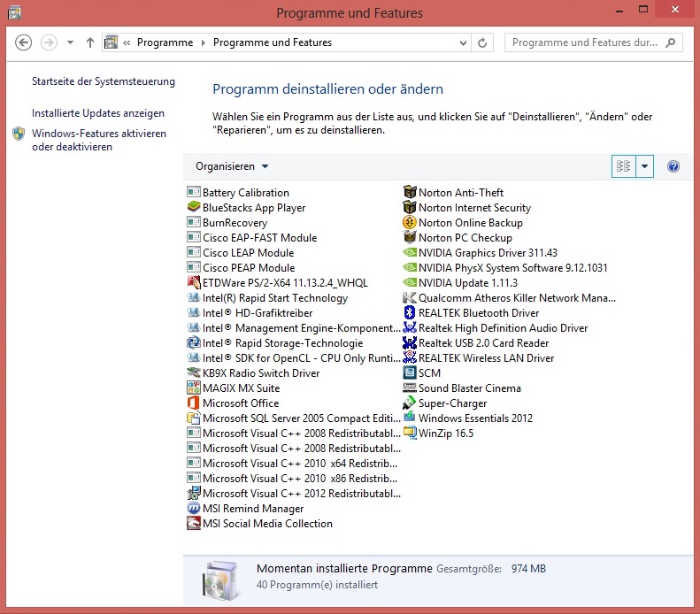This screenshot has width=700, height=614.
Task: Select Intel SDK for OpenCL entry
Action: click(x=293, y=357)
